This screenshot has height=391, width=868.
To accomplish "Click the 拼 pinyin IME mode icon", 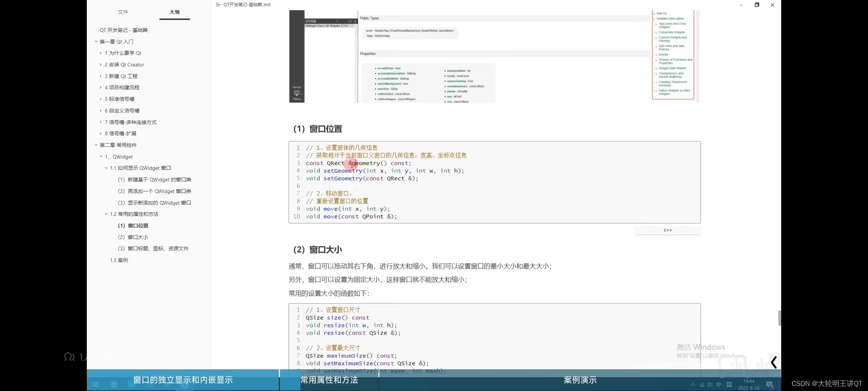I will (729, 384).
